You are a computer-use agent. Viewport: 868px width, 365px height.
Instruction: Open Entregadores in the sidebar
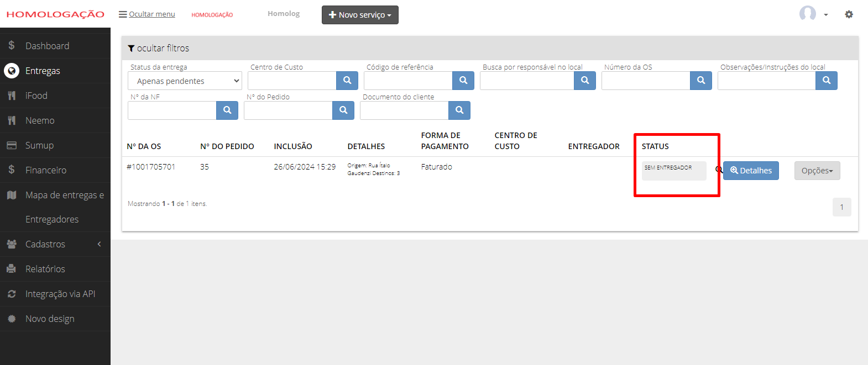click(52, 219)
